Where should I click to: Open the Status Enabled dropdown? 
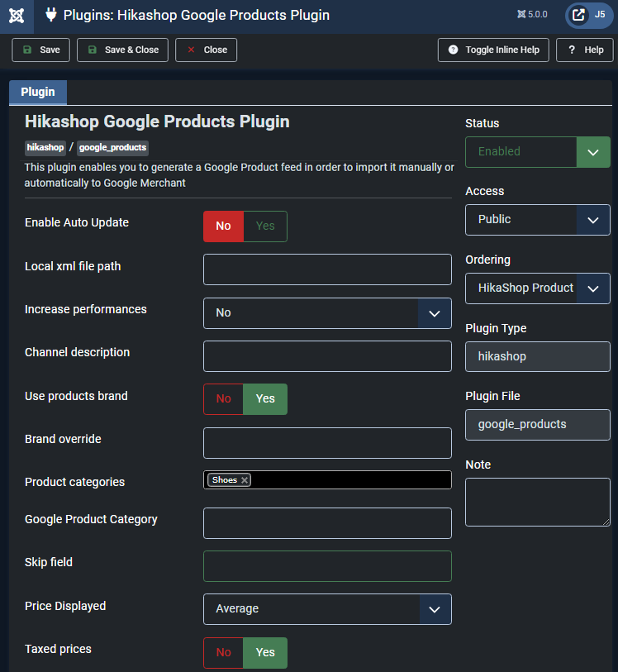[x=538, y=152]
